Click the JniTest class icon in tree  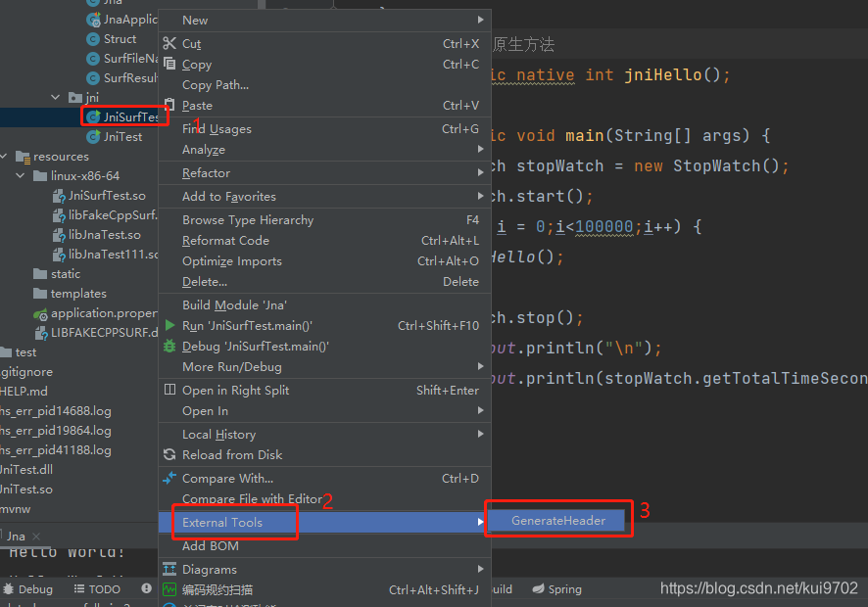[93, 136]
